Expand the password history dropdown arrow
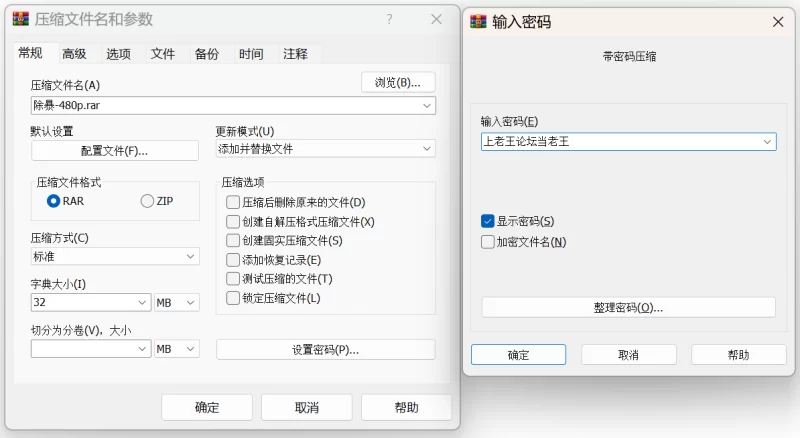 click(x=767, y=142)
